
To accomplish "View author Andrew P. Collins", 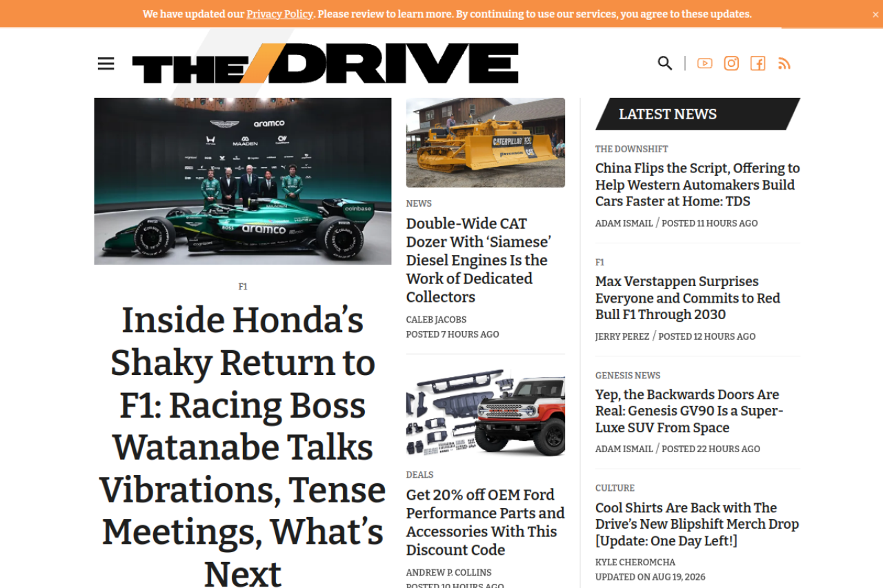I will click(448, 572).
